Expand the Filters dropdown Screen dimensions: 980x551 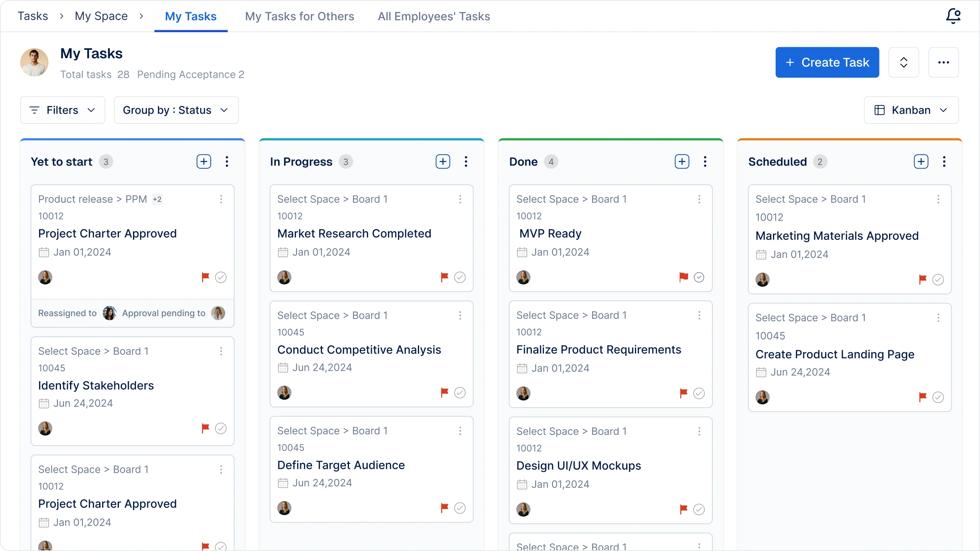(62, 110)
